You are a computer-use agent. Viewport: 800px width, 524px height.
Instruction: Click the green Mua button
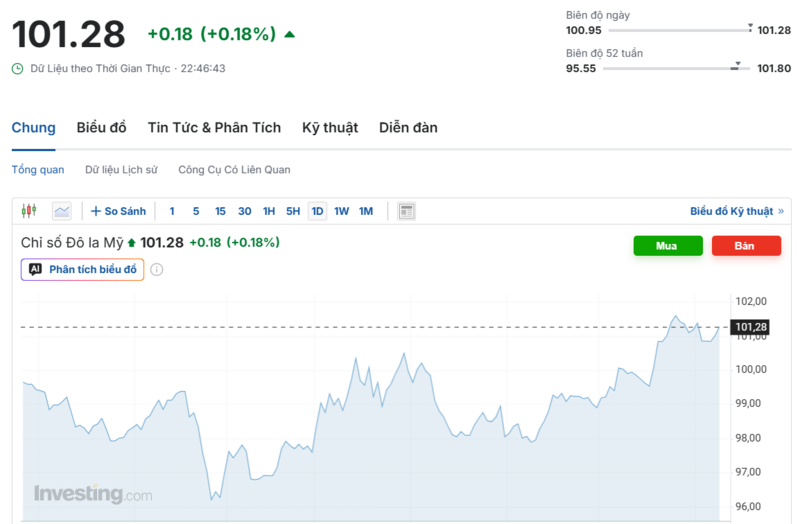(668, 246)
